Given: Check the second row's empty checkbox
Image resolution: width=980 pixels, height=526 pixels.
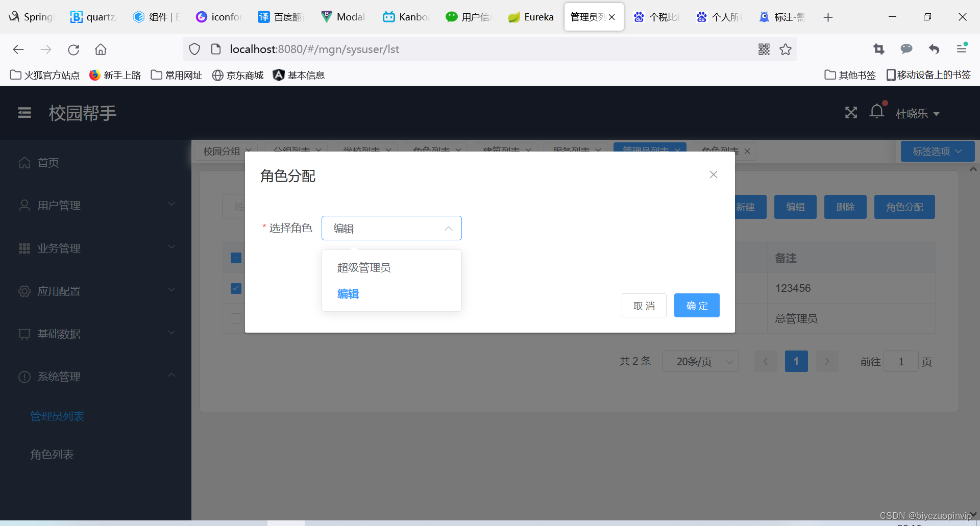Looking at the screenshot, I should pyautogui.click(x=235, y=318).
